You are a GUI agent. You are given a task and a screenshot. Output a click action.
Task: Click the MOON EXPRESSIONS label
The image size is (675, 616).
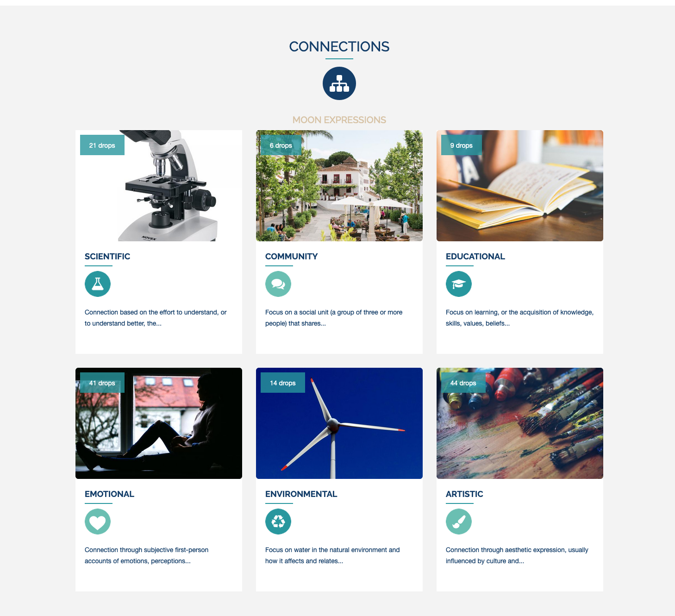[x=339, y=120]
